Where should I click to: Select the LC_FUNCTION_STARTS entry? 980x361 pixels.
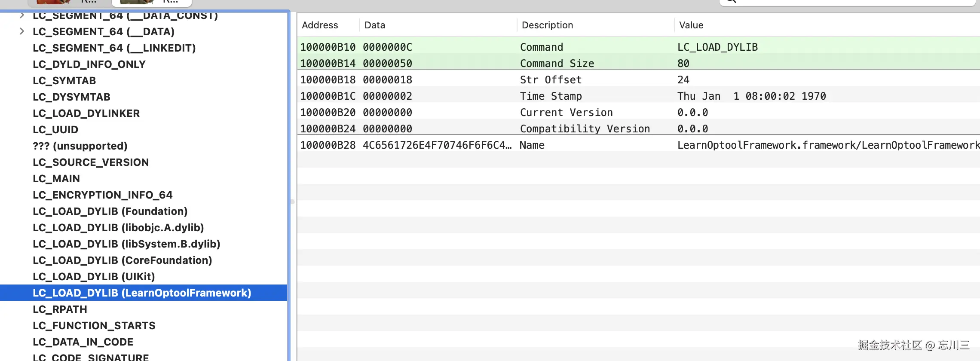coord(94,326)
